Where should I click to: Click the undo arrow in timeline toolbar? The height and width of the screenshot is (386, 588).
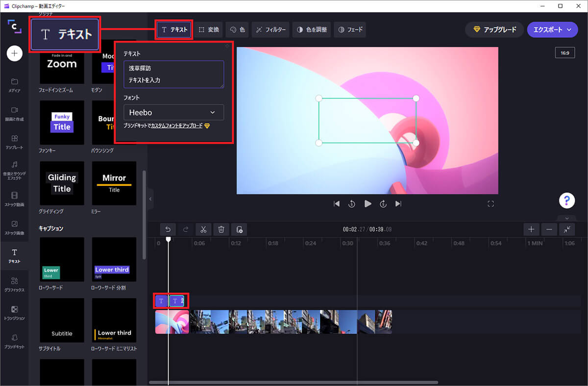(168, 229)
